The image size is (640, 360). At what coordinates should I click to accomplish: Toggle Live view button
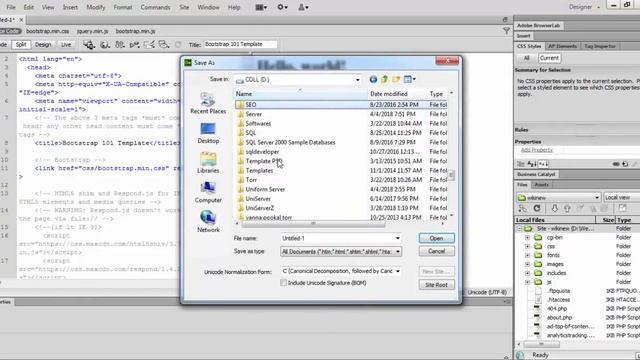(66, 44)
